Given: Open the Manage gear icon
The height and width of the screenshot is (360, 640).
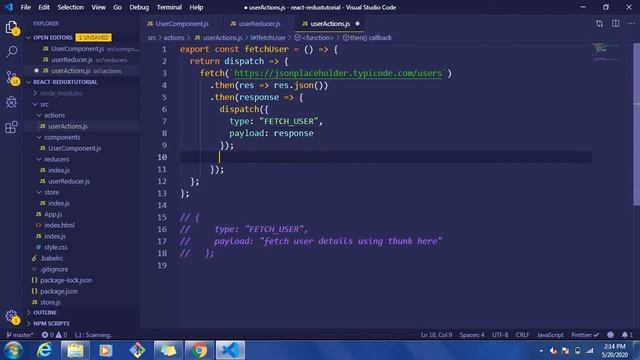Looking at the screenshot, I should pos(11,316).
